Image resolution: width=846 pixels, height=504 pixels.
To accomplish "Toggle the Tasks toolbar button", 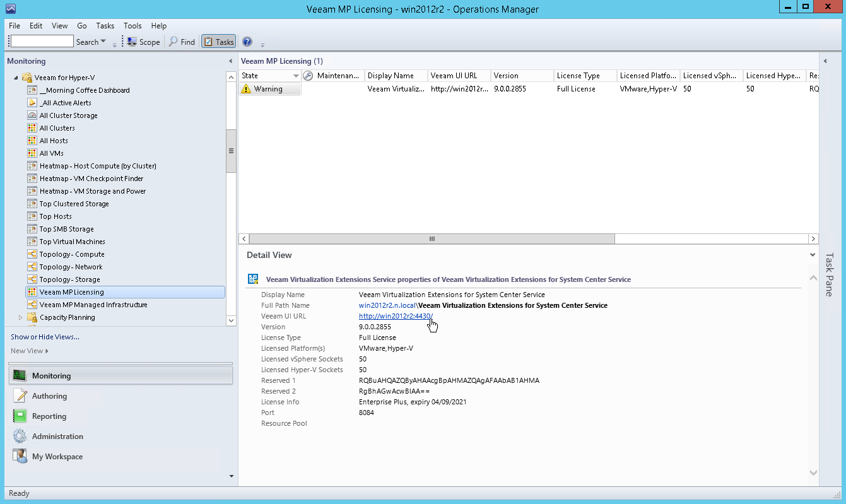I will pyautogui.click(x=218, y=42).
